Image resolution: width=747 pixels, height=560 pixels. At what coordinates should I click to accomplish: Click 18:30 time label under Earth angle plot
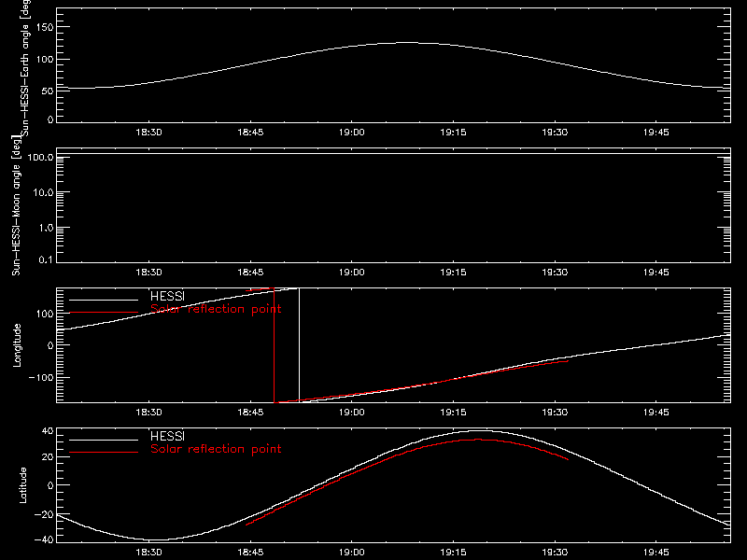click(148, 133)
